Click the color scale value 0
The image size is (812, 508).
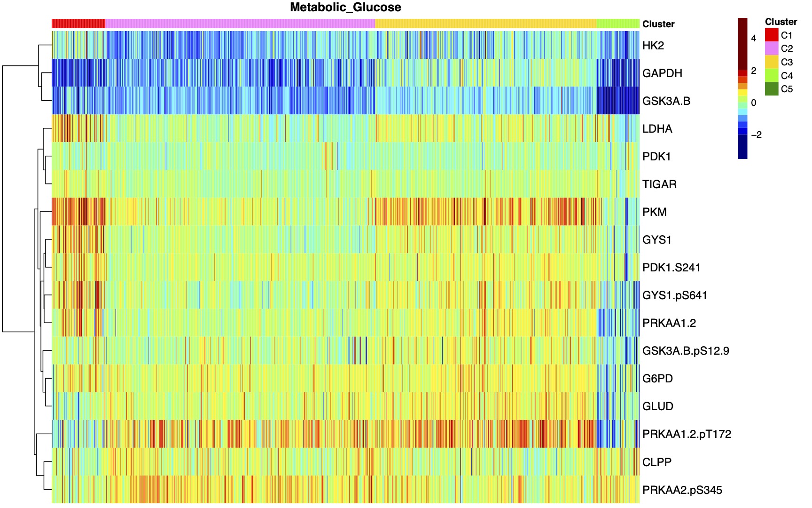click(754, 103)
